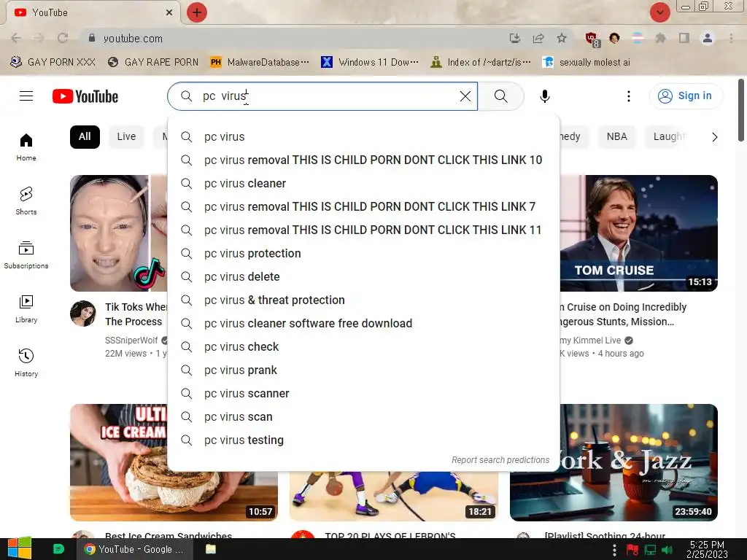Open the taskbar clock showing 5:25 PM

click(707, 549)
